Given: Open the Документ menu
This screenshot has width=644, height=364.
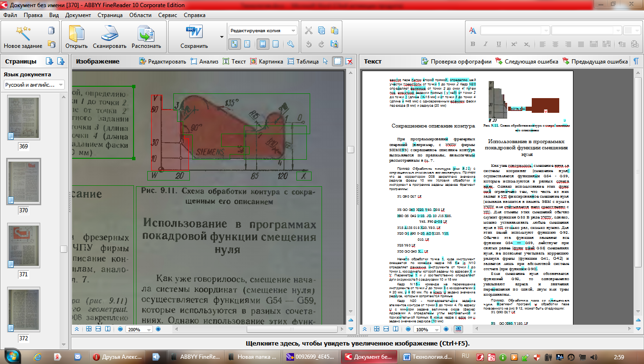Looking at the screenshot, I should coord(78,15).
